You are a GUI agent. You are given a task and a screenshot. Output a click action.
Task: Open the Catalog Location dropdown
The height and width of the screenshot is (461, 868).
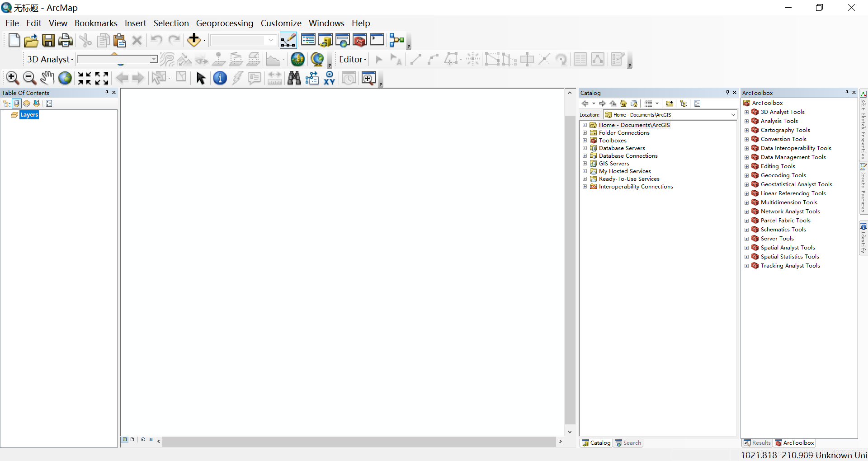pos(733,115)
